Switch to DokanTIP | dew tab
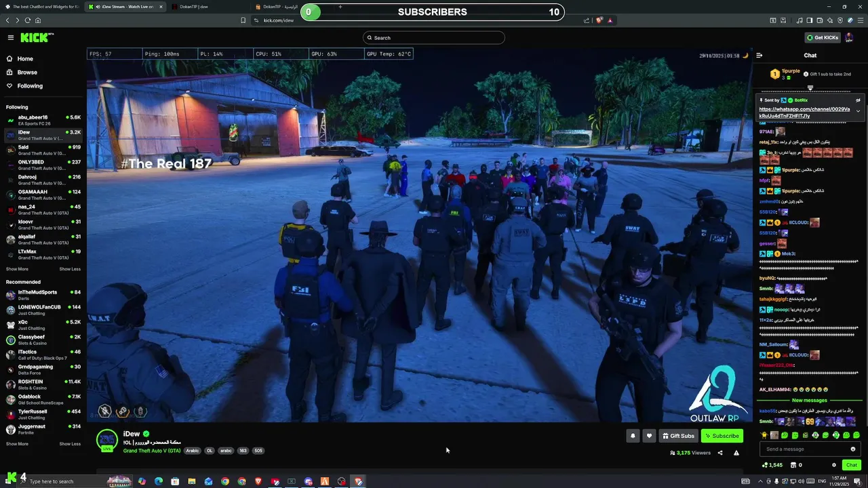The height and width of the screenshot is (488, 868). tap(209, 7)
